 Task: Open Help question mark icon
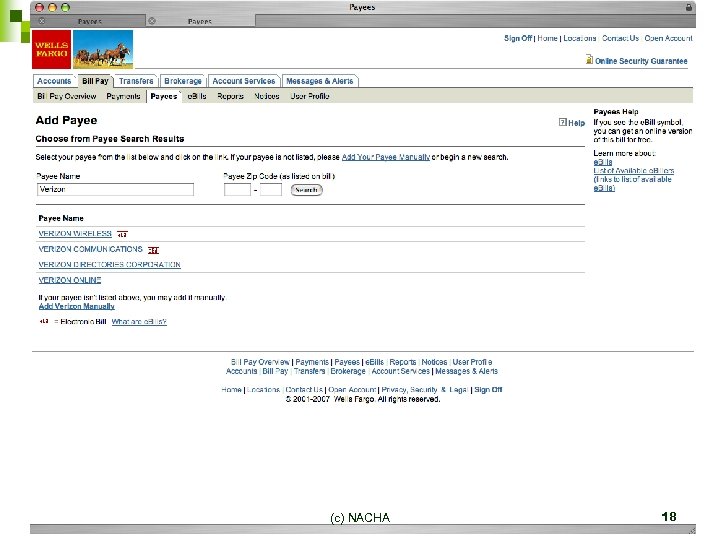point(562,122)
